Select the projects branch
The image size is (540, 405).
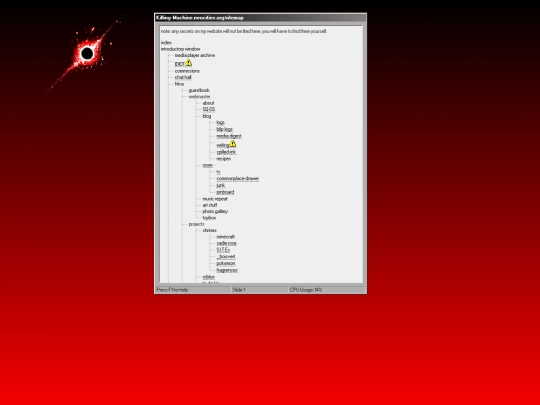click(196, 224)
